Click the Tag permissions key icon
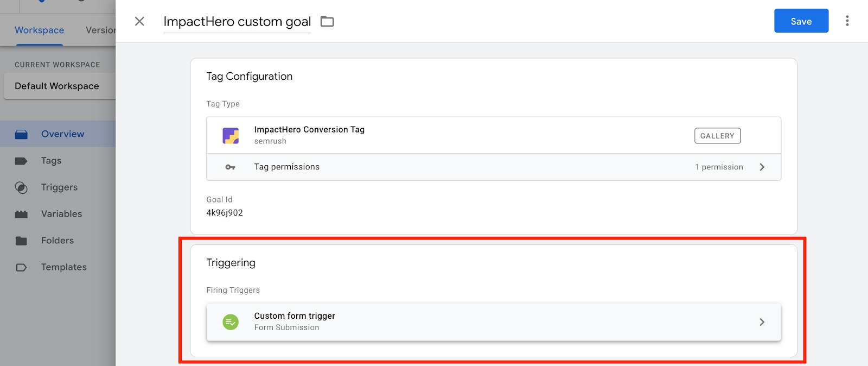Viewport: 868px width, 366px height. 231,167
